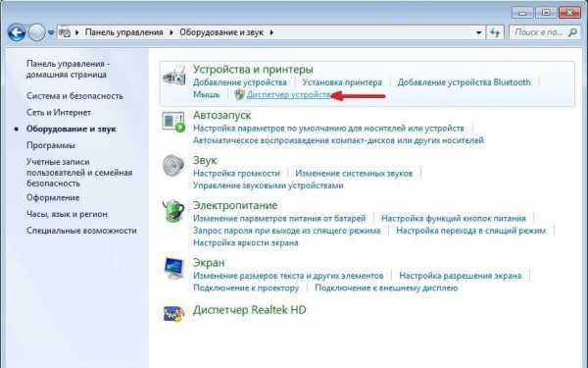Select Панель управления in the breadcrumb

(123, 32)
